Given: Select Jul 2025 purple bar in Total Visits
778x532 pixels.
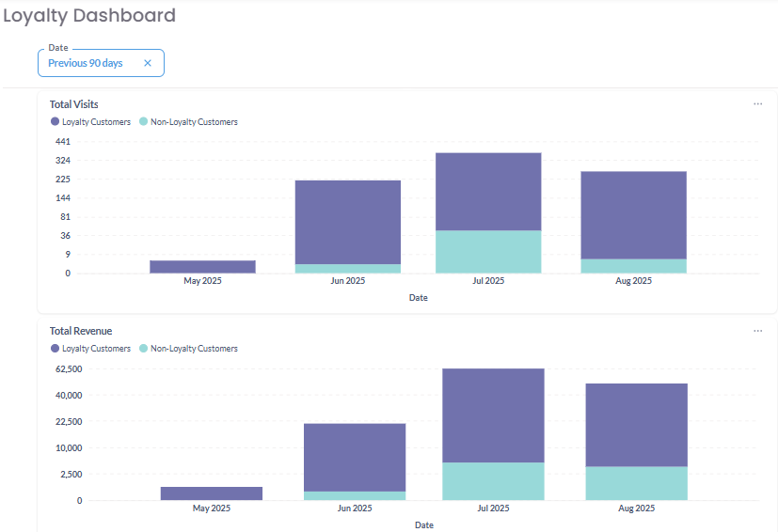Looking at the screenshot, I should pyautogui.click(x=488, y=191).
